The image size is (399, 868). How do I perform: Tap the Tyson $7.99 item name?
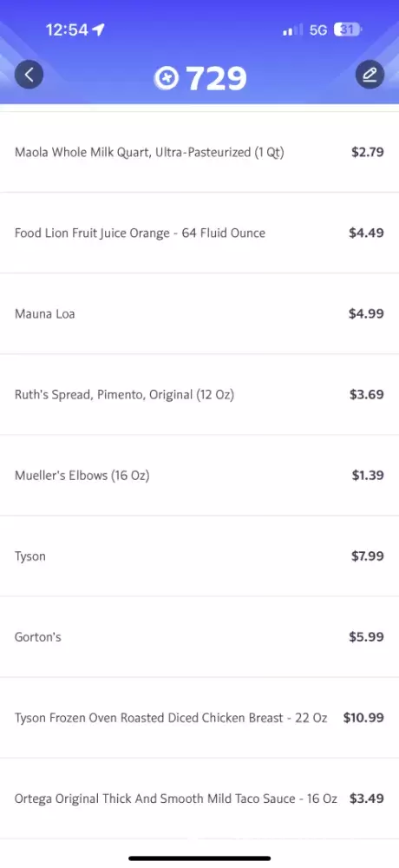[x=29, y=556]
